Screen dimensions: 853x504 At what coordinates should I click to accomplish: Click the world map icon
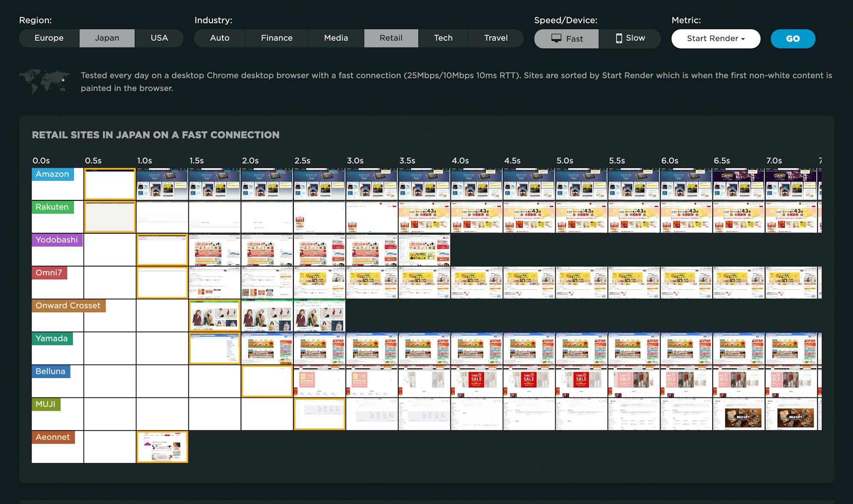pos(44,81)
